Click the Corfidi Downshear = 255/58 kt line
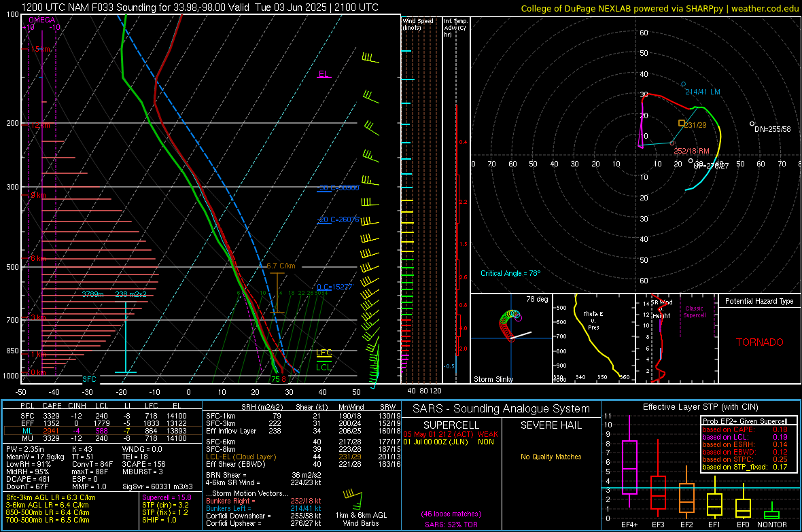The image size is (802, 532). pyautogui.click(x=264, y=516)
